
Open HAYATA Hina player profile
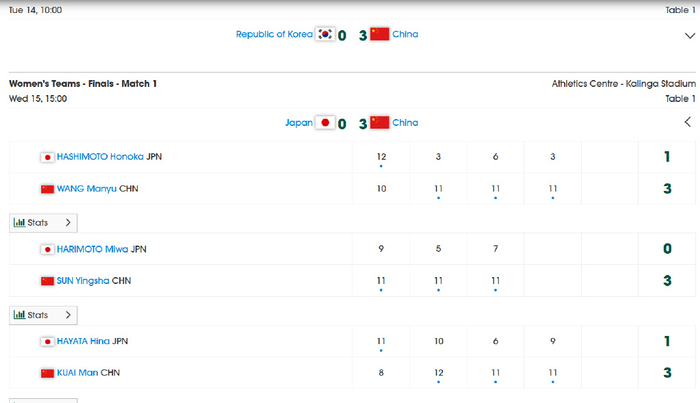[83, 341]
